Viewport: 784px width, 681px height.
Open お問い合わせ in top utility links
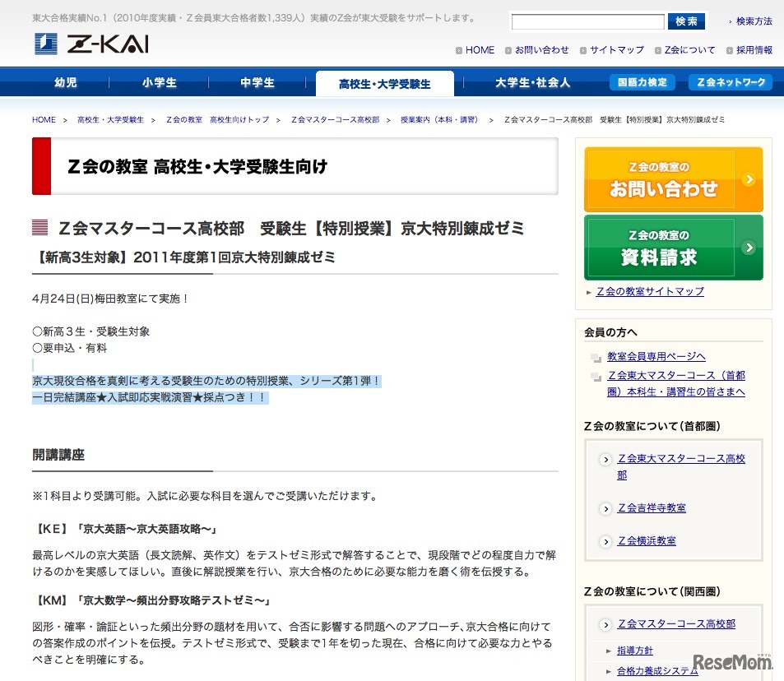tap(541, 50)
